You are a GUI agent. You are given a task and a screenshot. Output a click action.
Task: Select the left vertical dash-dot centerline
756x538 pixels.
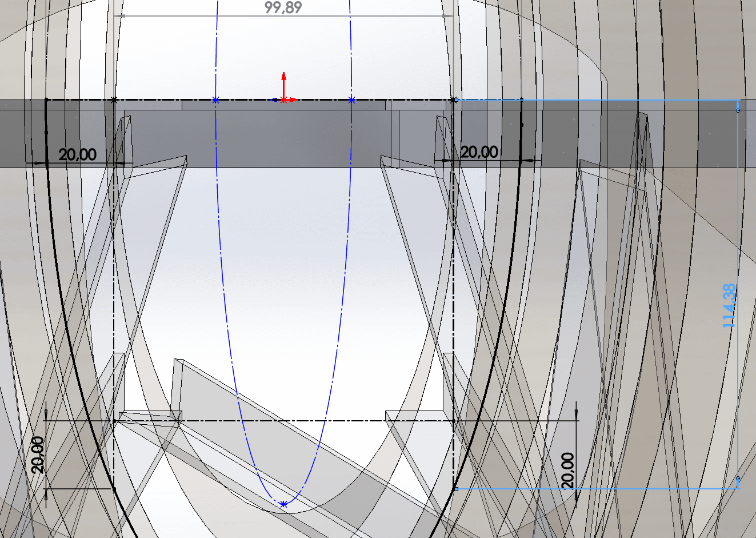114,286
